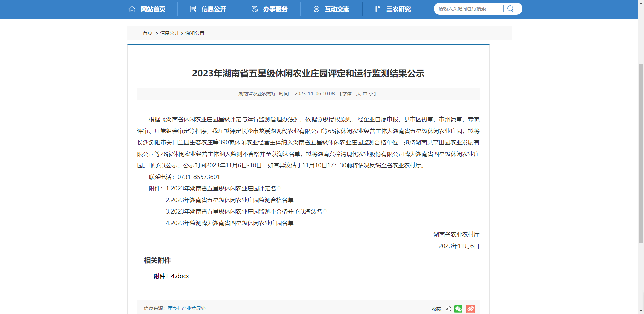Open the 厅乡村产业发展处 source link

point(186,308)
